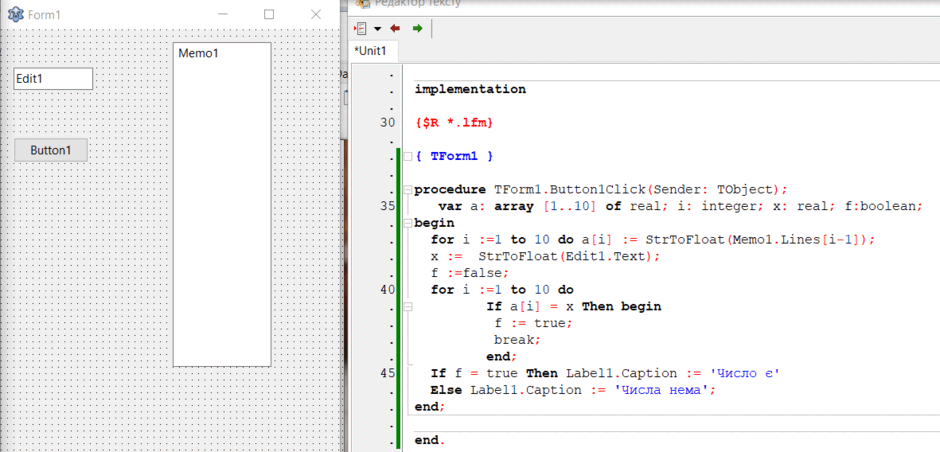
Task: Click inside the Memo1 box
Action: (x=222, y=204)
